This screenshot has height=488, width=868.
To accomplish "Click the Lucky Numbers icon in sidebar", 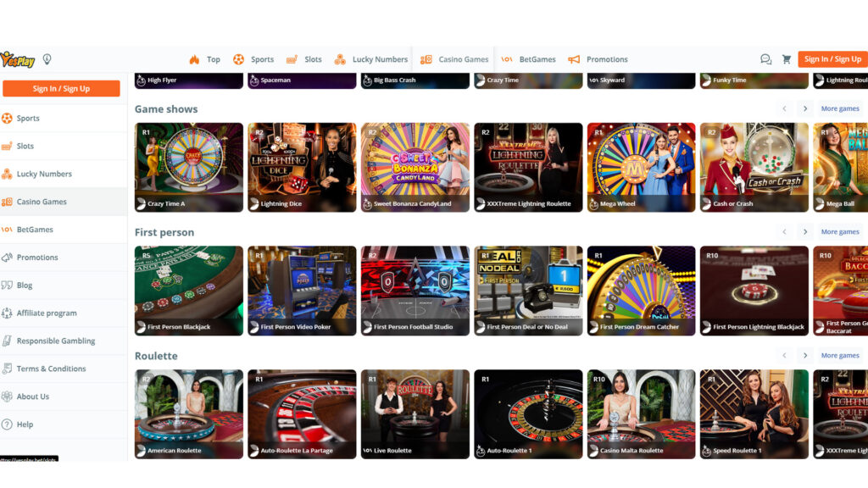I will point(7,174).
